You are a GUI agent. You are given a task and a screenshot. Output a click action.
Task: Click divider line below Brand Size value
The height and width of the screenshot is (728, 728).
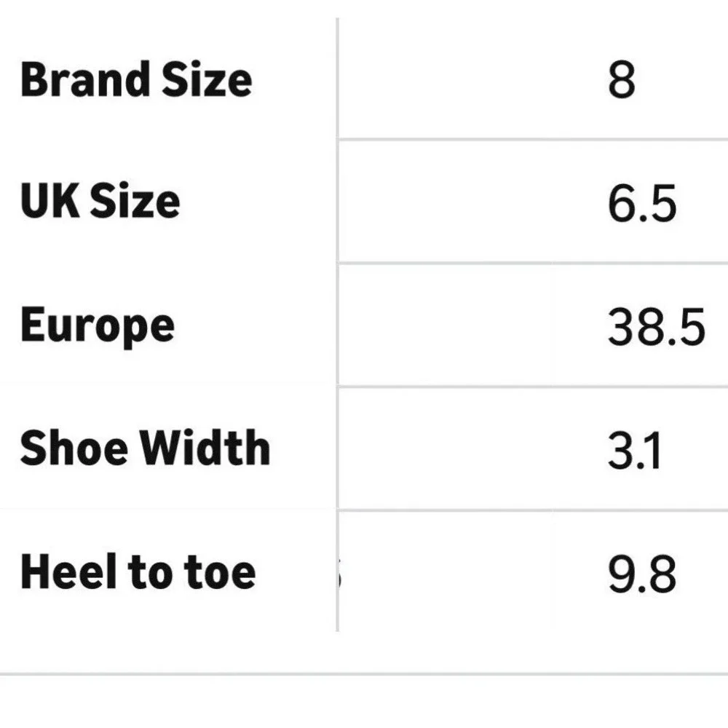point(533,139)
